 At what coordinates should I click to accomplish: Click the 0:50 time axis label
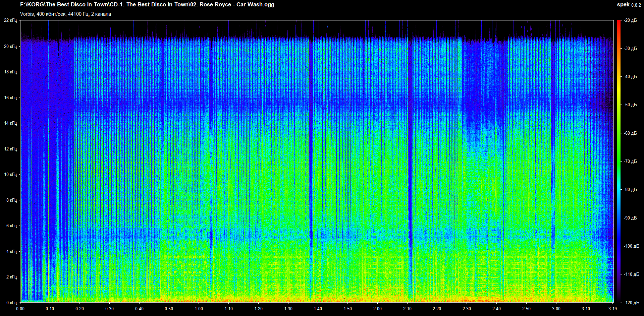(169, 309)
